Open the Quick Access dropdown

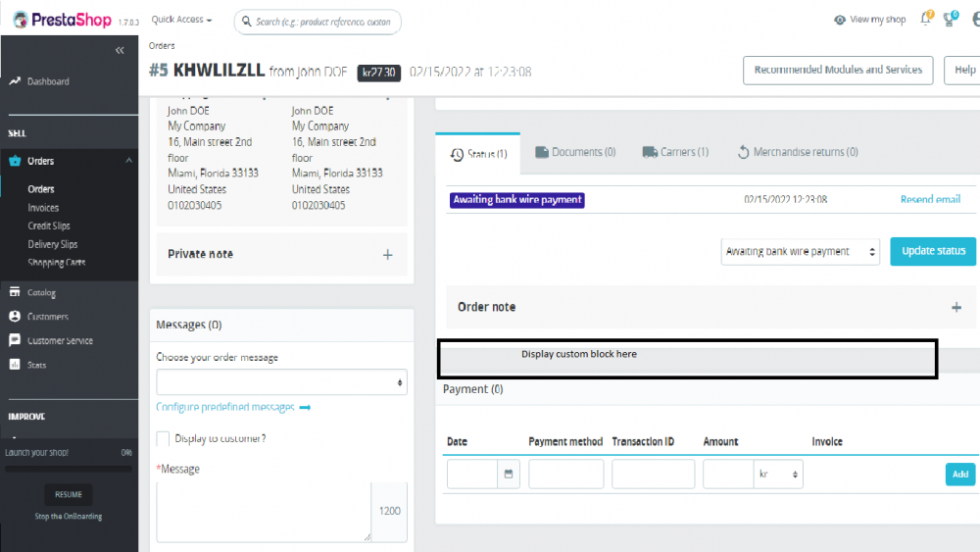(181, 20)
